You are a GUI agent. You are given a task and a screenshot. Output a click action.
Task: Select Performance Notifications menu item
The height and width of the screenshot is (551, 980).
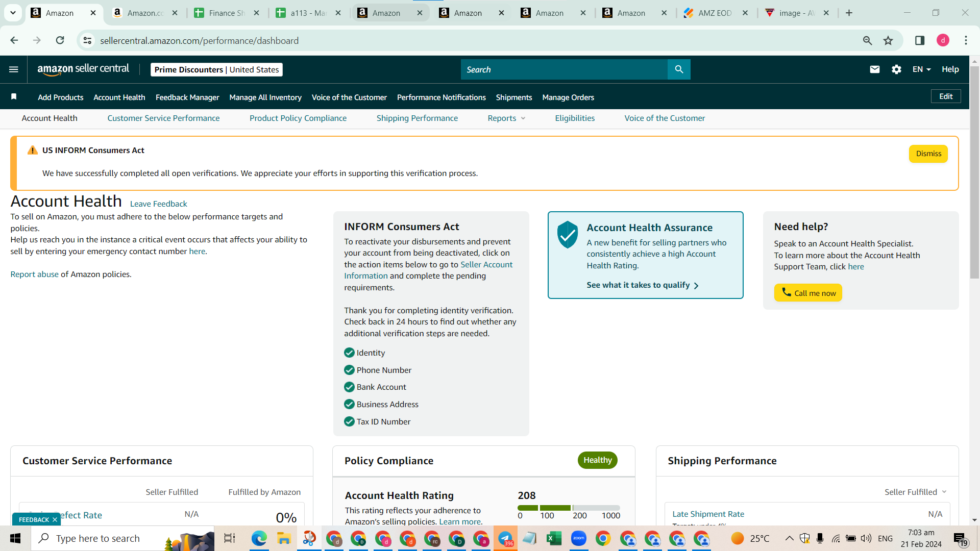442,97
